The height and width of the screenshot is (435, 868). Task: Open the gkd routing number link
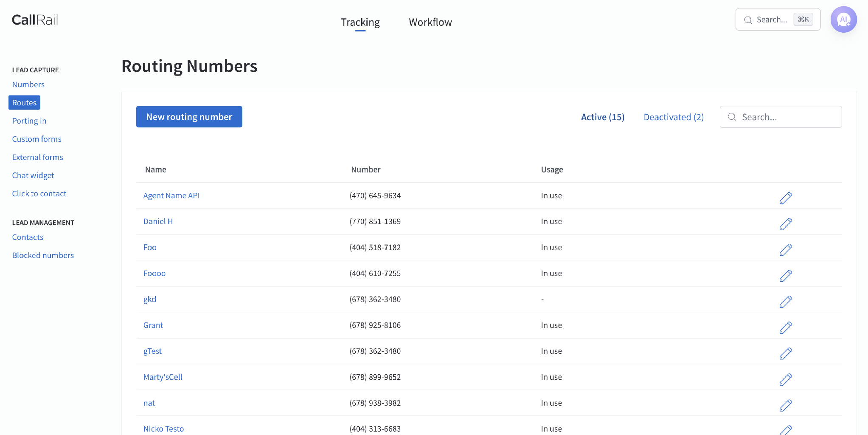(x=150, y=299)
